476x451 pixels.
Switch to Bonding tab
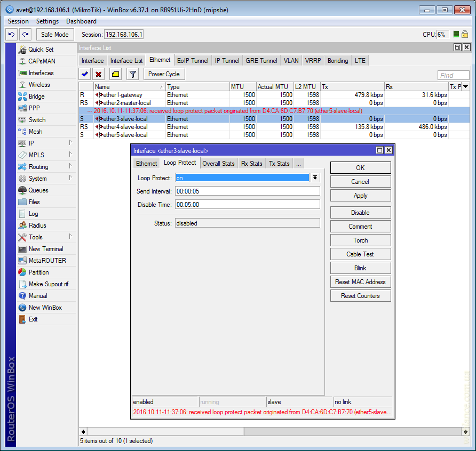[x=338, y=61]
